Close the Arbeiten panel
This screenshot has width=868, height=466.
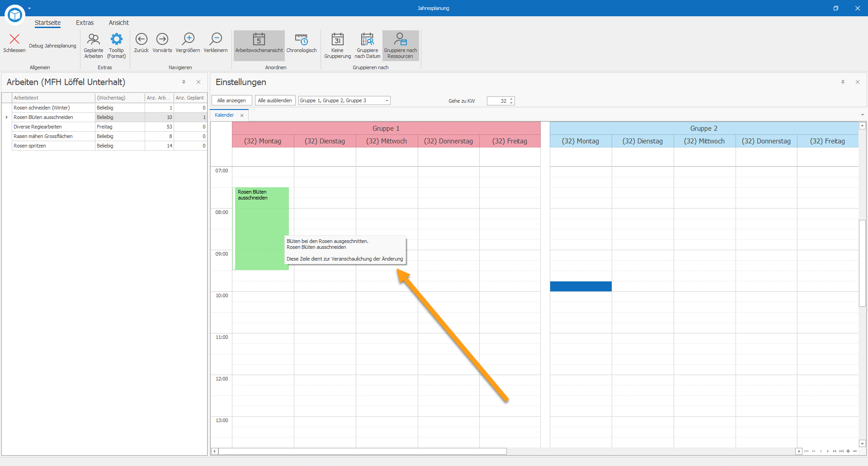198,82
